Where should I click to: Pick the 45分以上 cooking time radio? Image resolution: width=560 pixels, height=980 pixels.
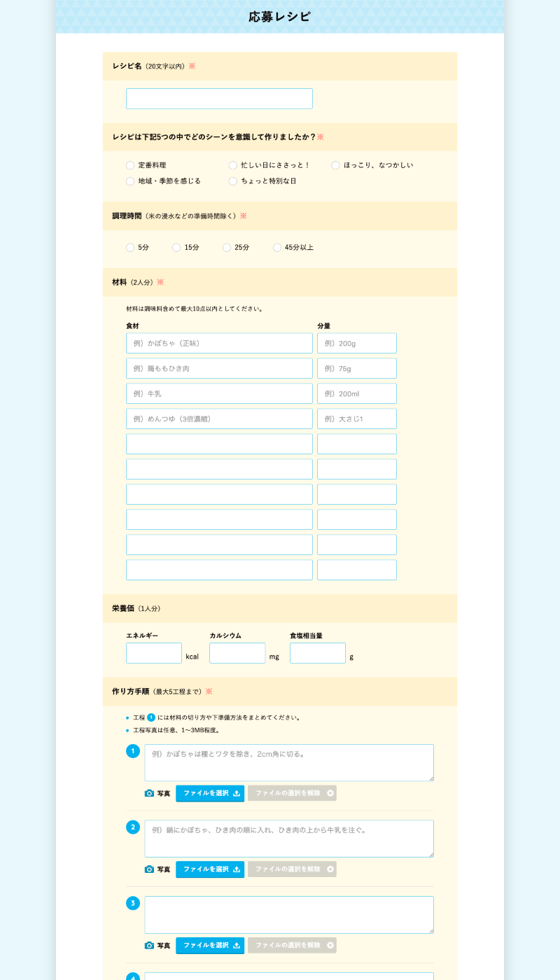pos(277,248)
